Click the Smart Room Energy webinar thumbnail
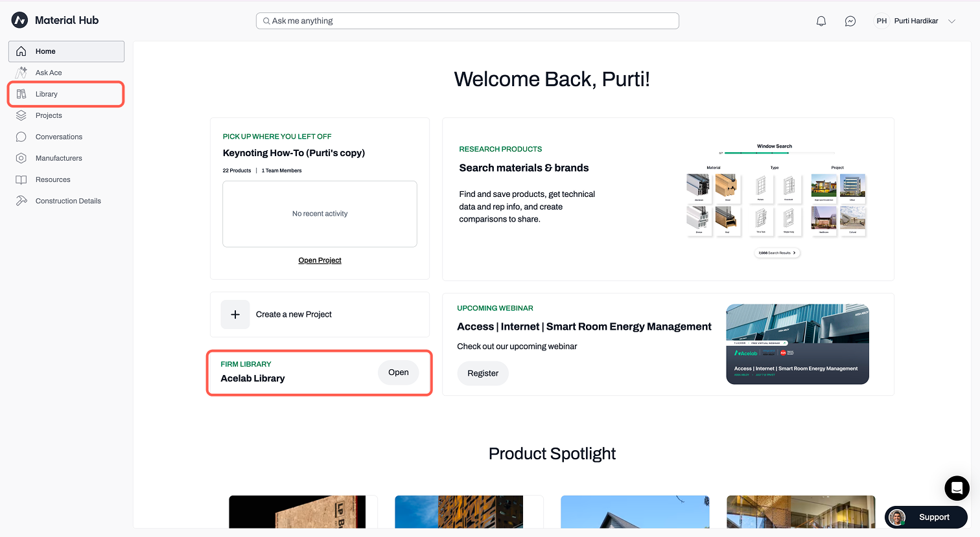 [x=797, y=344]
